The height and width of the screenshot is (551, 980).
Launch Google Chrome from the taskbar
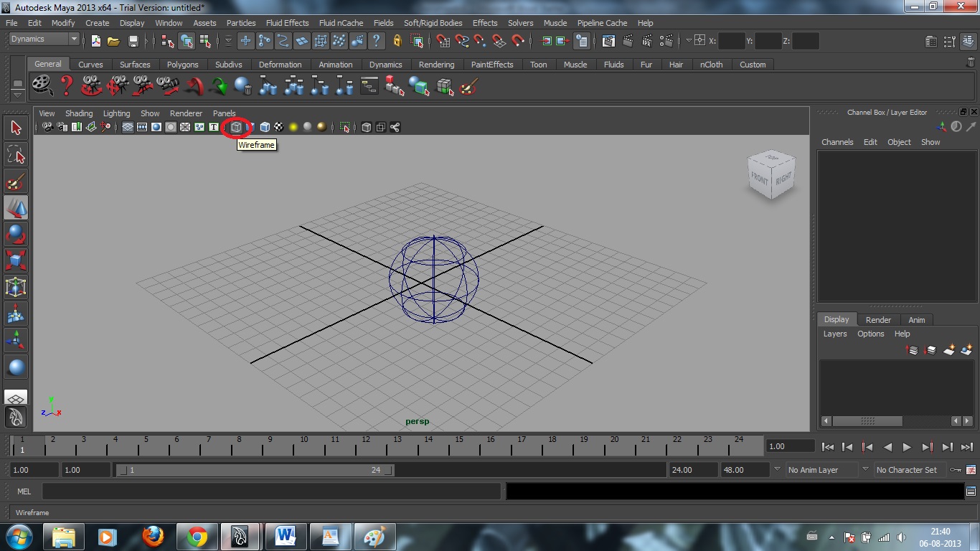(x=197, y=536)
